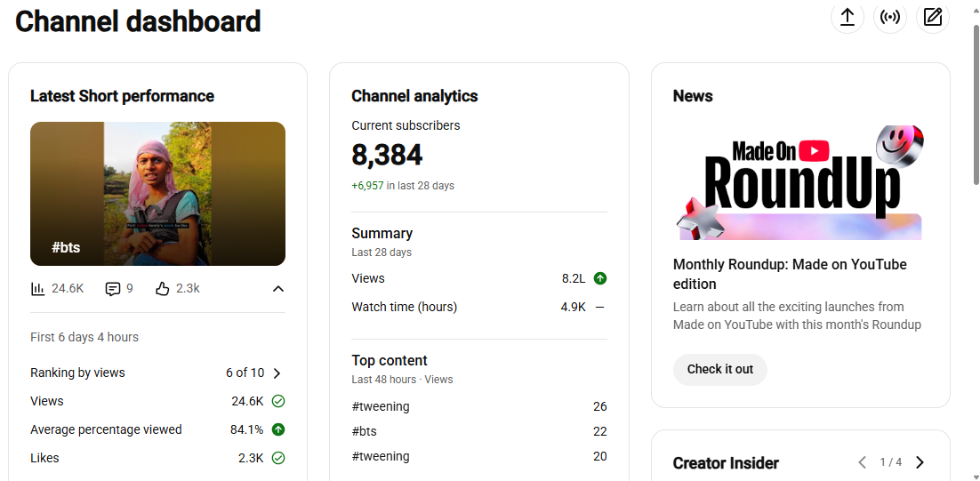Screen dimensions: 980x481
Task: Click the Watch time (hours) row label
Action: coord(405,307)
